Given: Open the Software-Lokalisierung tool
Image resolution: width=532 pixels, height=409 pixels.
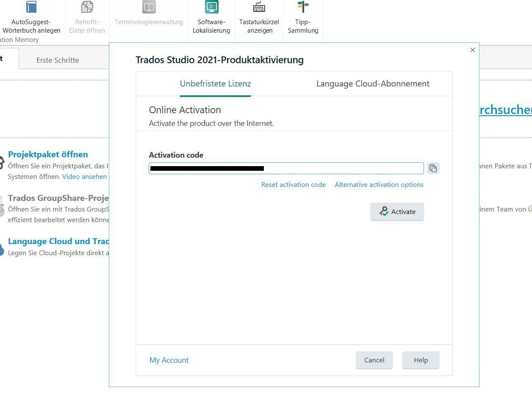Looking at the screenshot, I should click(211, 7).
